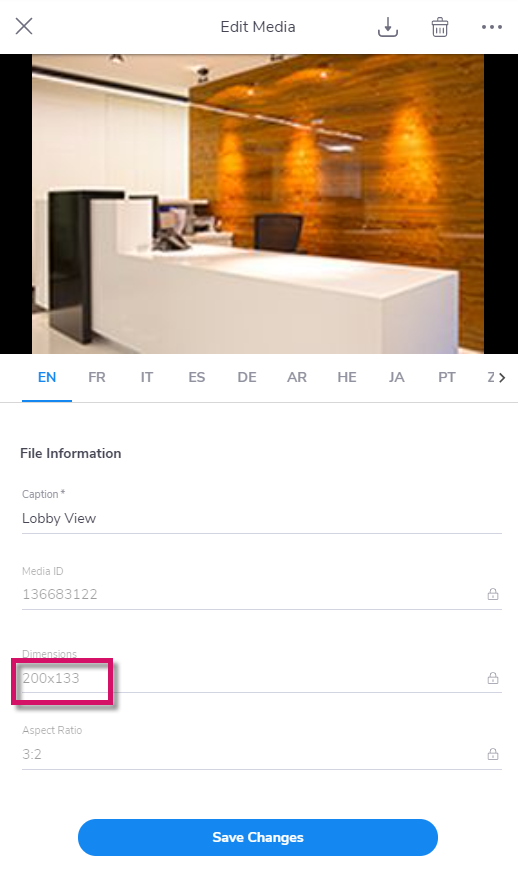Select the EN language tab

(47, 377)
